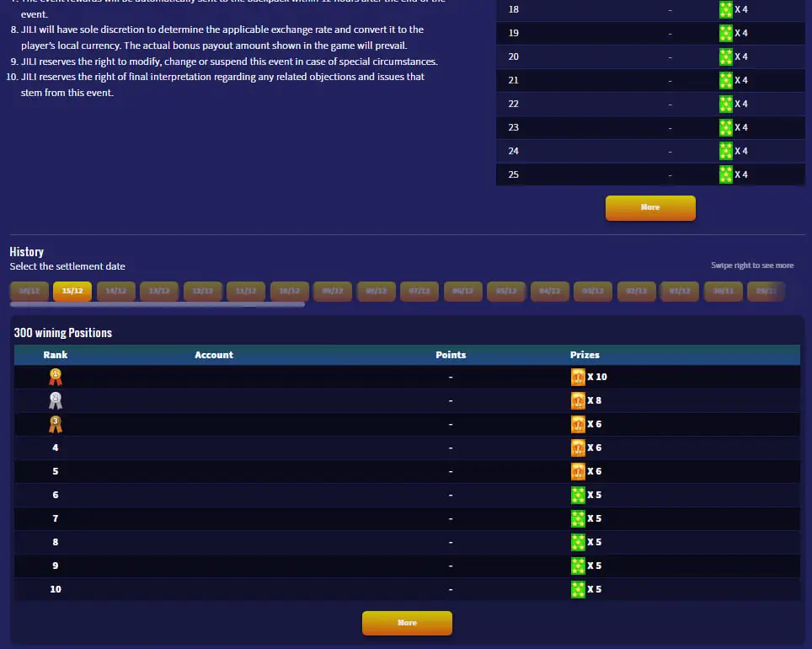Click the bronze medal icon for rank 3
The height and width of the screenshot is (649, 812).
56,424
